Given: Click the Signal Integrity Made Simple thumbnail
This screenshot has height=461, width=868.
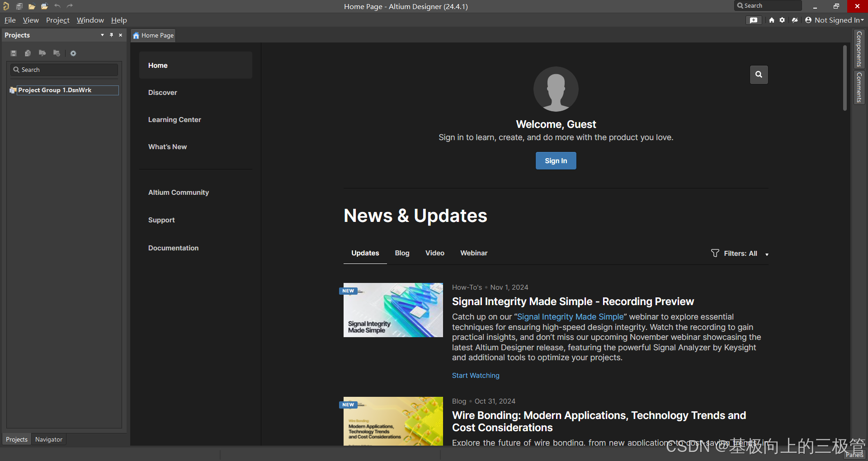Looking at the screenshot, I should pos(393,310).
